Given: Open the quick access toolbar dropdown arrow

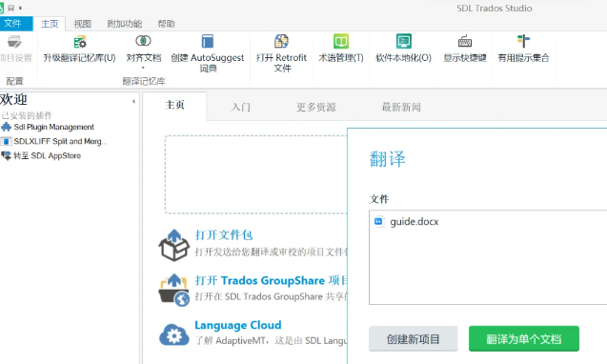Looking at the screenshot, I should pos(21,9).
